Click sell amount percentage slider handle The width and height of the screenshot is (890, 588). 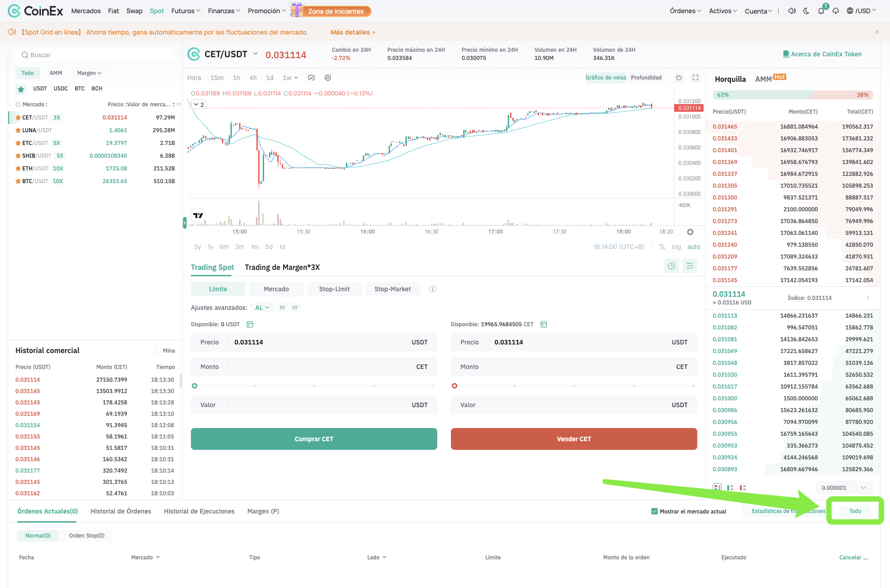tap(455, 386)
